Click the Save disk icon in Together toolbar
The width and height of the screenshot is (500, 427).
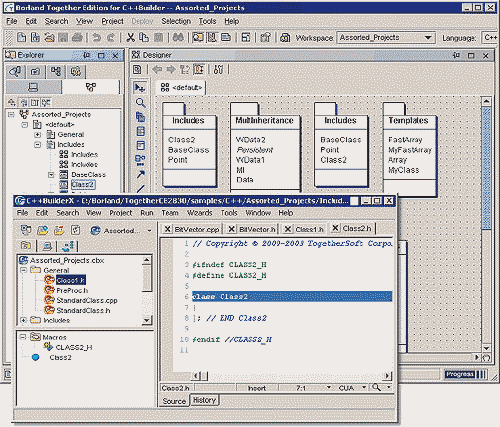click(63, 37)
